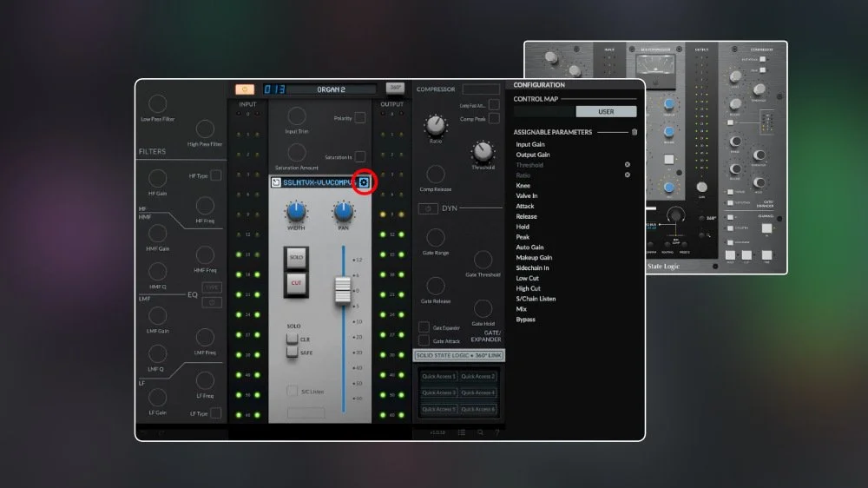Select Makeup Gain parameter
Viewport: 868px width, 488px height.
[534, 258]
